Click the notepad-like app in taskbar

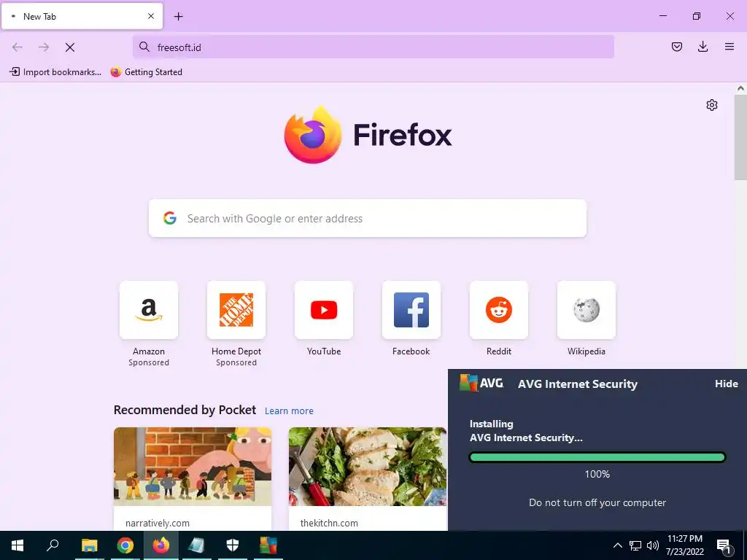(197, 545)
